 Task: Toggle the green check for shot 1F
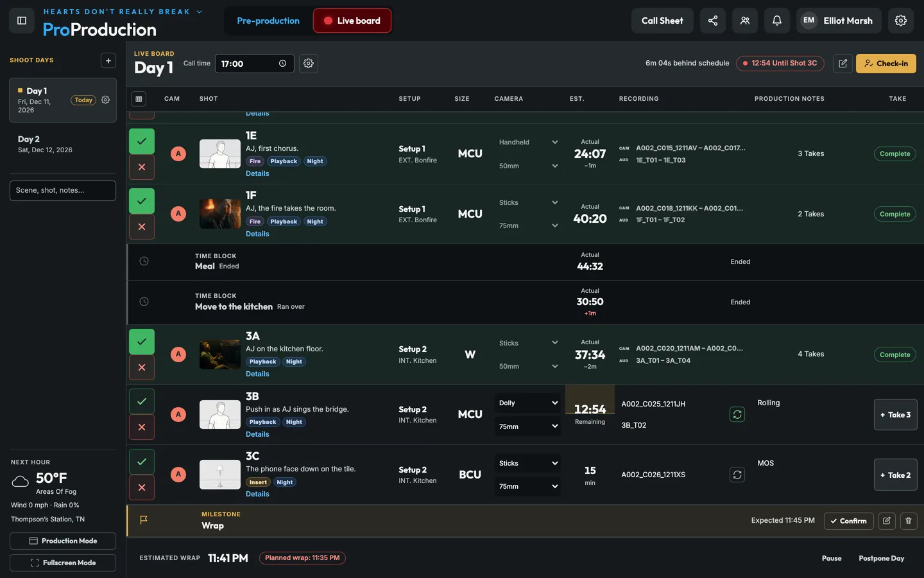[x=142, y=201]
